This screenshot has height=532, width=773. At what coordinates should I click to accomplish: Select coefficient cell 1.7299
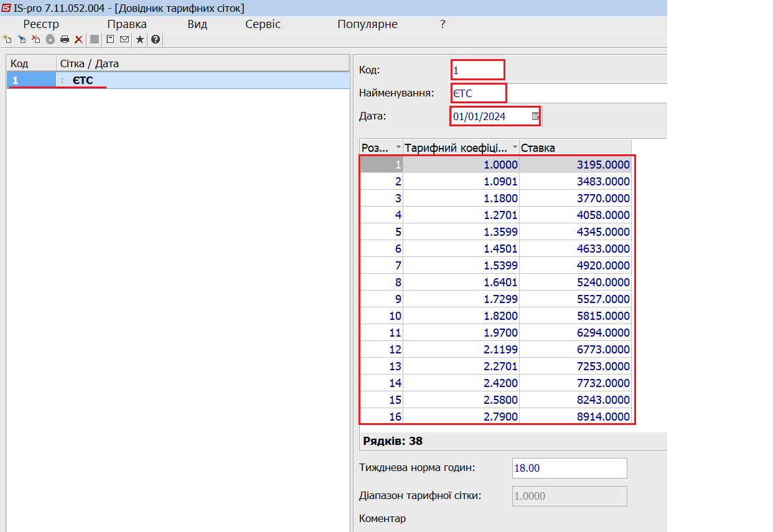461,299
